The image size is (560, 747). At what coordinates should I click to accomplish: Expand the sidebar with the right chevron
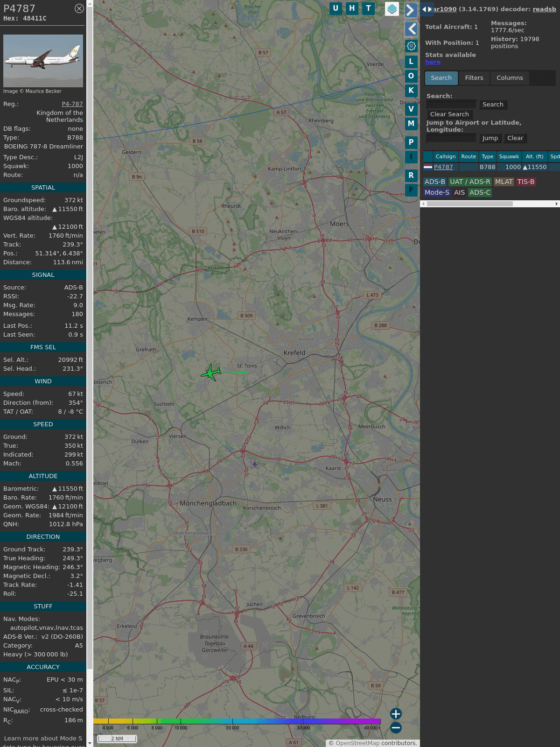click(x=411, y=10)
